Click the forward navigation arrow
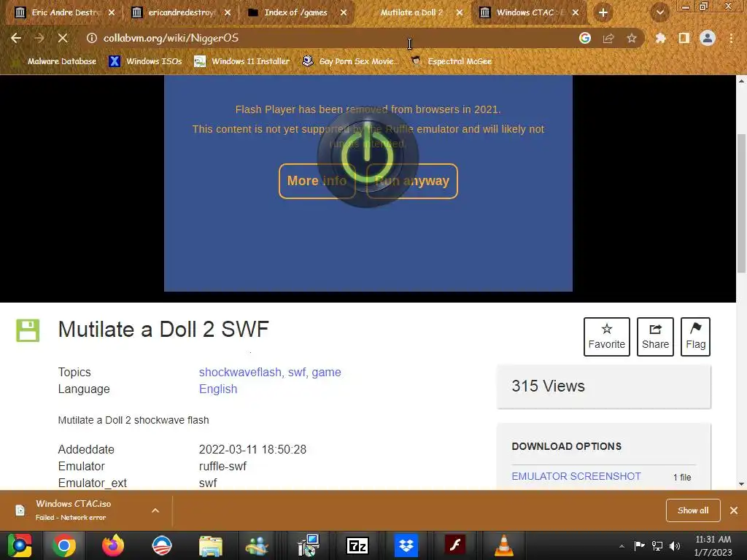 click(x=39, y=38)
